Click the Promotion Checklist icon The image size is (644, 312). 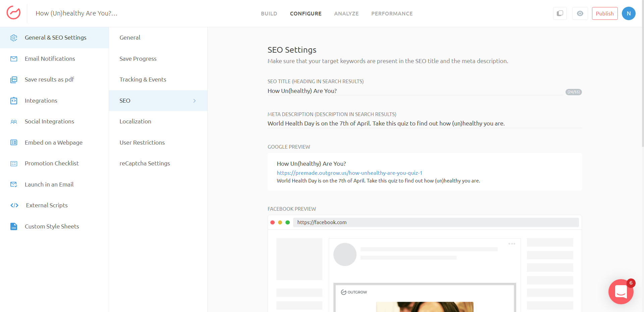coord(14,164)
